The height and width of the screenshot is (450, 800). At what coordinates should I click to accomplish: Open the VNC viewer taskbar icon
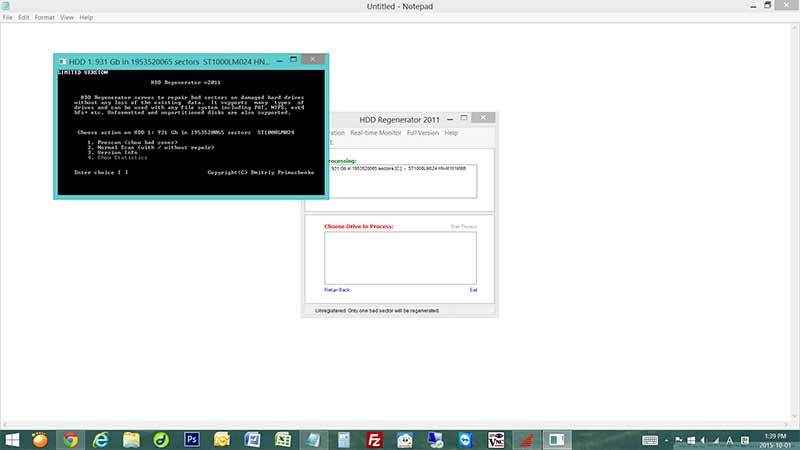coord(495,440)
